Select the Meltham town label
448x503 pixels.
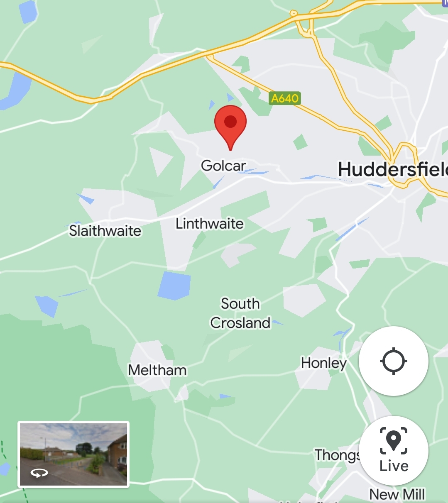[157, 370]
